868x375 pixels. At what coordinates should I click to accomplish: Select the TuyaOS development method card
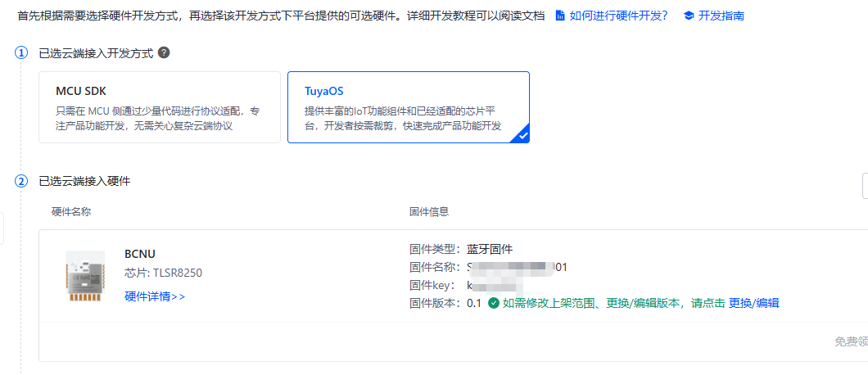click(409, 107)
